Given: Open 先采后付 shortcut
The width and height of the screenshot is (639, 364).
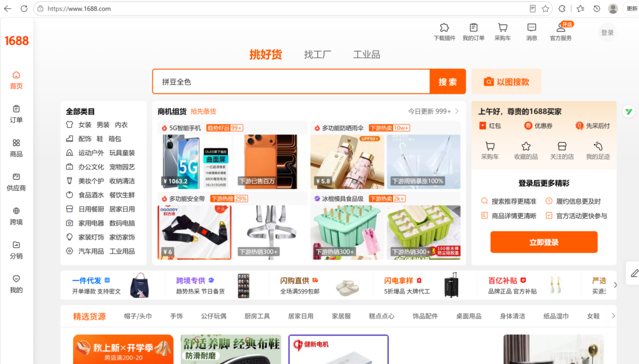Looking at the screenshot, I should tap(593, 126).
